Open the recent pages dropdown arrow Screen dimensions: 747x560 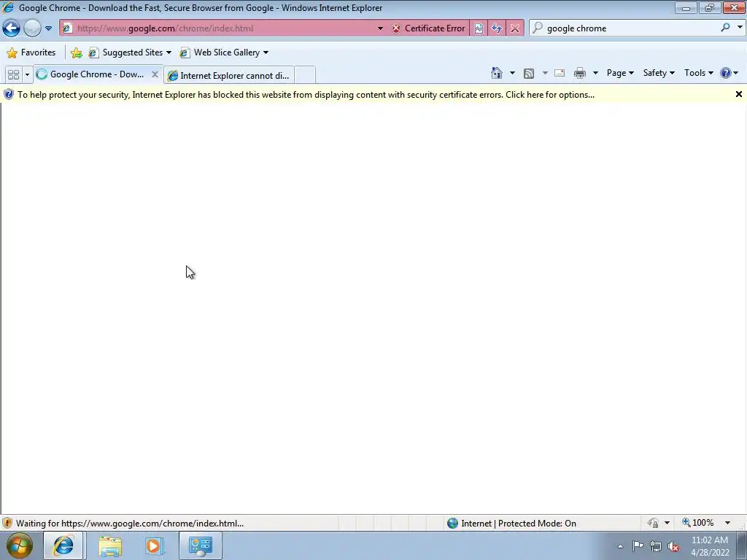(x=49, y=28)
